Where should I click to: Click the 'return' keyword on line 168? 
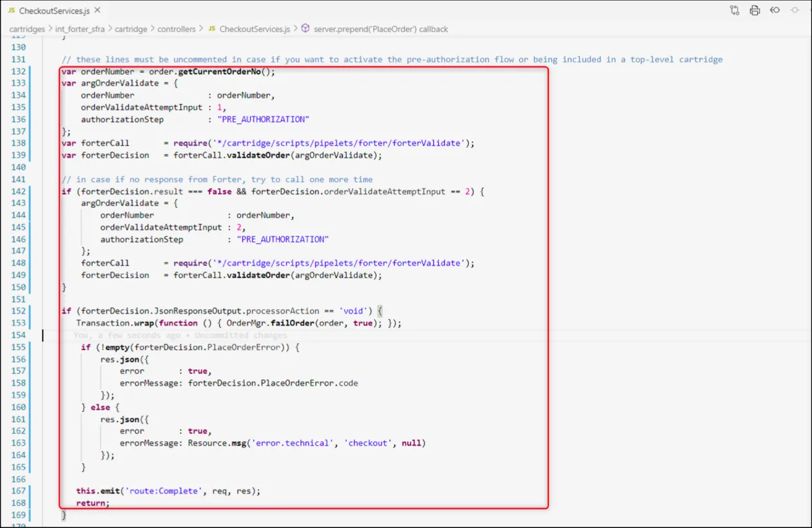90,502
